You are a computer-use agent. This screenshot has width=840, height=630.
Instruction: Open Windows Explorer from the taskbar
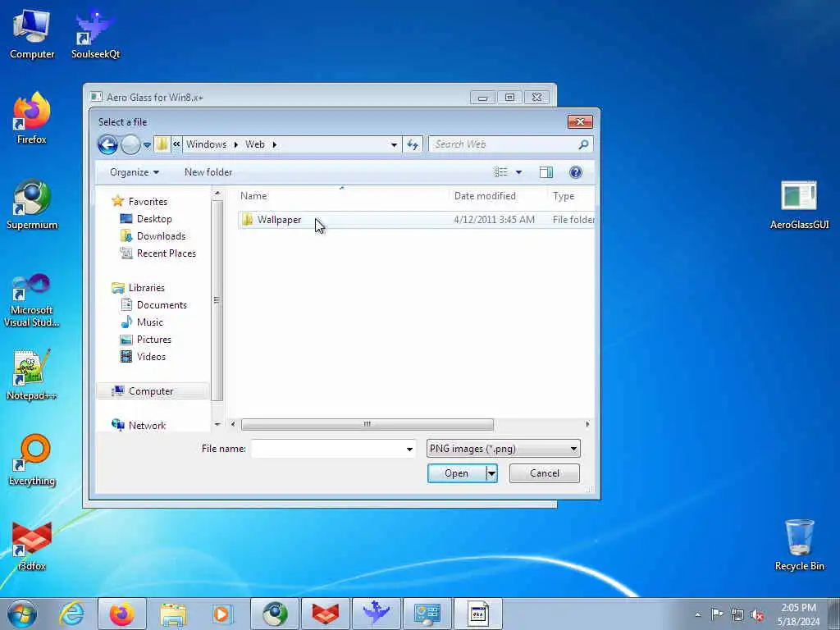tap(172, 614)
